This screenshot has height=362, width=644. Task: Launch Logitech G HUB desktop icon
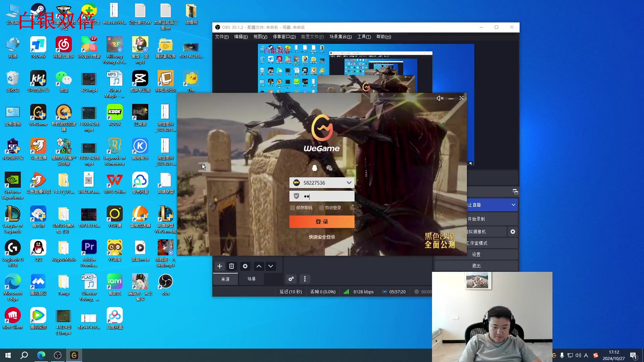[x=13, y=253]
